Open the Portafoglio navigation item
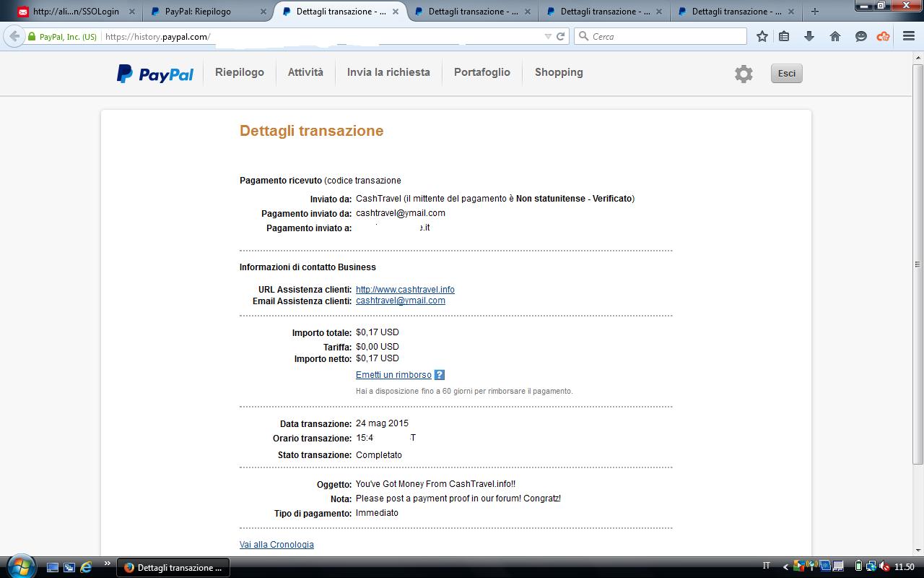The height and width of the screenshot is (578, 924). tap(482, 72)
